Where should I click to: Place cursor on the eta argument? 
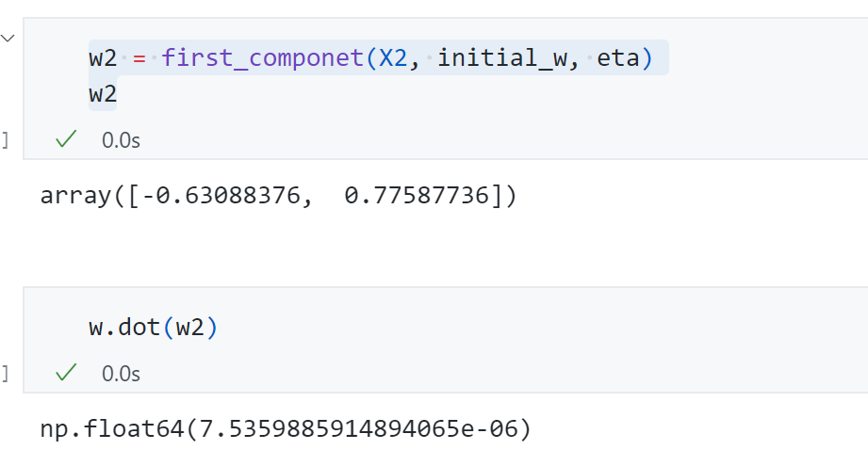(x=618, y=58)
